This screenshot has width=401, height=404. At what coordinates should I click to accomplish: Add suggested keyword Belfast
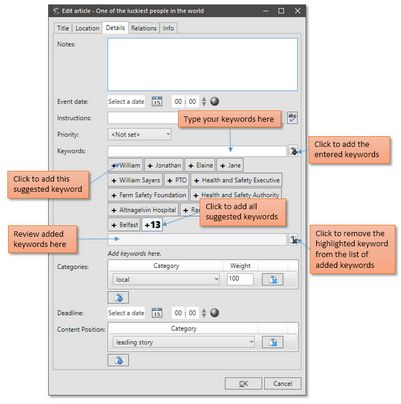pyautogui.click(x=125, y=225)
